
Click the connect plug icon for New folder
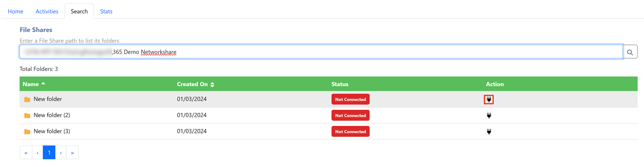coord(489,99)
